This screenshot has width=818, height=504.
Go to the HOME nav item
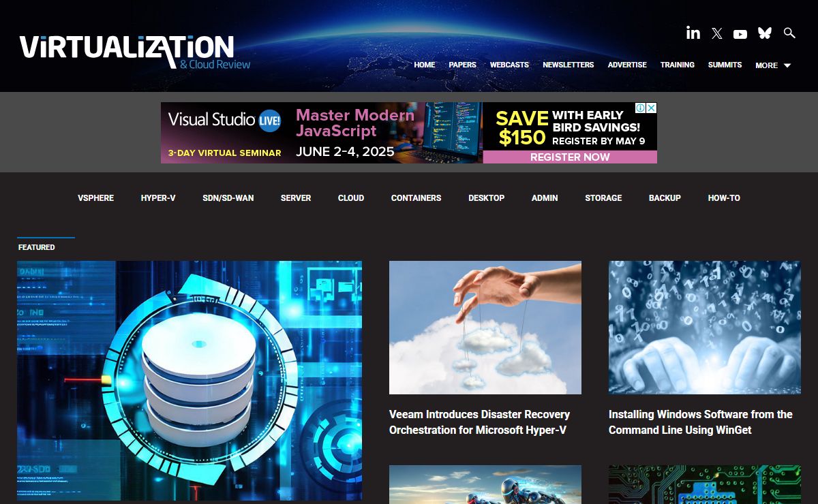(x=425, y=65)
